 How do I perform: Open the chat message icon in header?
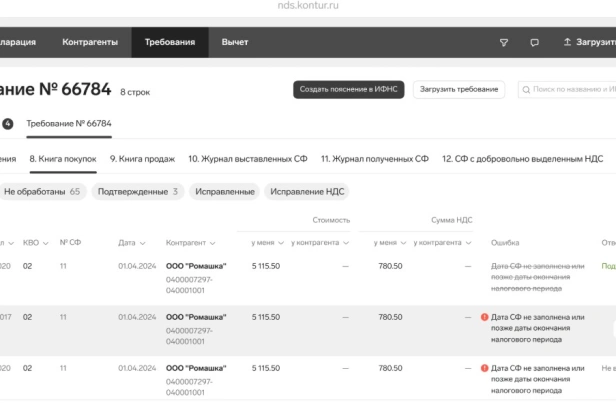[534, 42]
